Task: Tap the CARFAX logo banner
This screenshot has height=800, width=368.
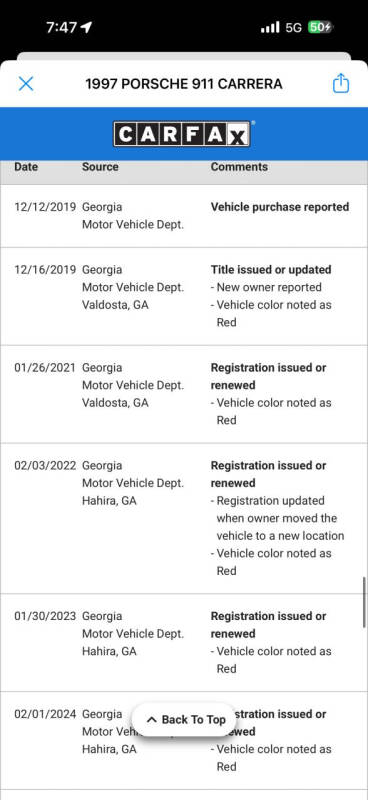Action: pos(182,134)
